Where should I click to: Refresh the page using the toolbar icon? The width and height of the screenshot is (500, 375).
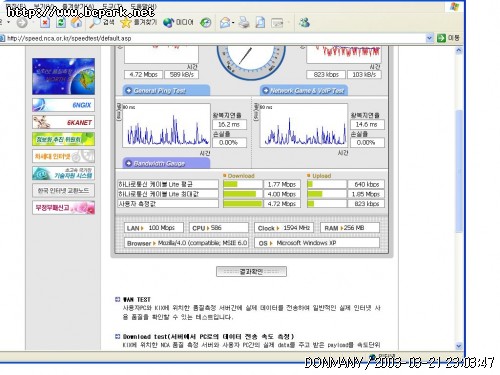(x=61, y=23)
